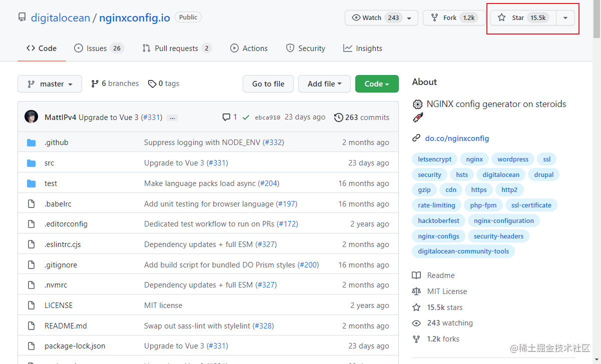The width and height of the screenshot is (601, 364).
Task: Open pull request #197 link
Action: pos(286,204)
